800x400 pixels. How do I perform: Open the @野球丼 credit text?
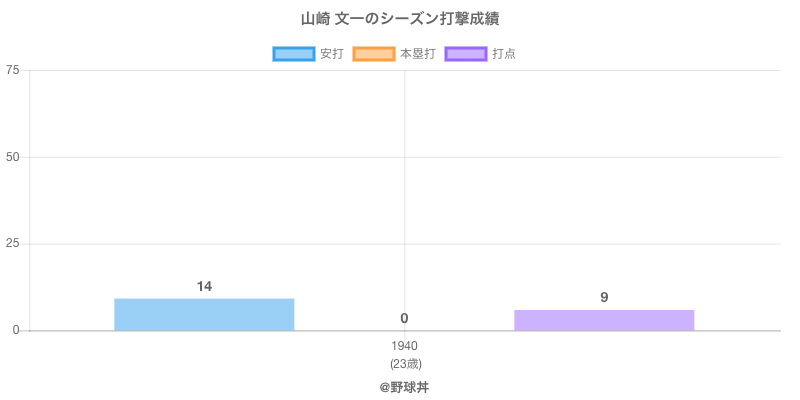404,386
